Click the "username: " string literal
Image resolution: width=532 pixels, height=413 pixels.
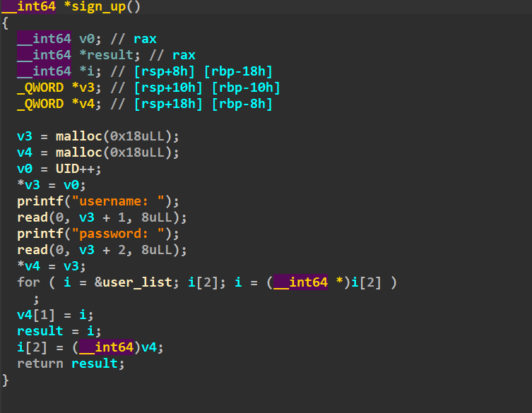[x=118, y=201]
